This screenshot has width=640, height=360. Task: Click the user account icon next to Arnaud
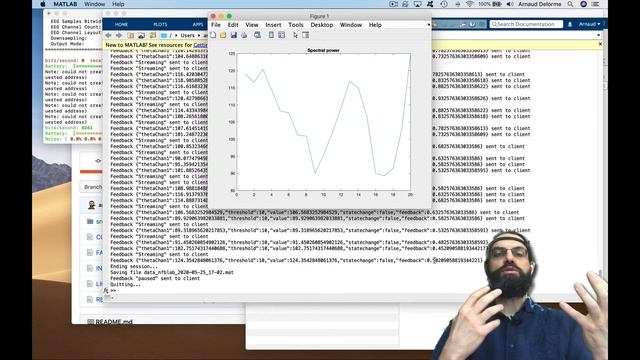[570, 24]
